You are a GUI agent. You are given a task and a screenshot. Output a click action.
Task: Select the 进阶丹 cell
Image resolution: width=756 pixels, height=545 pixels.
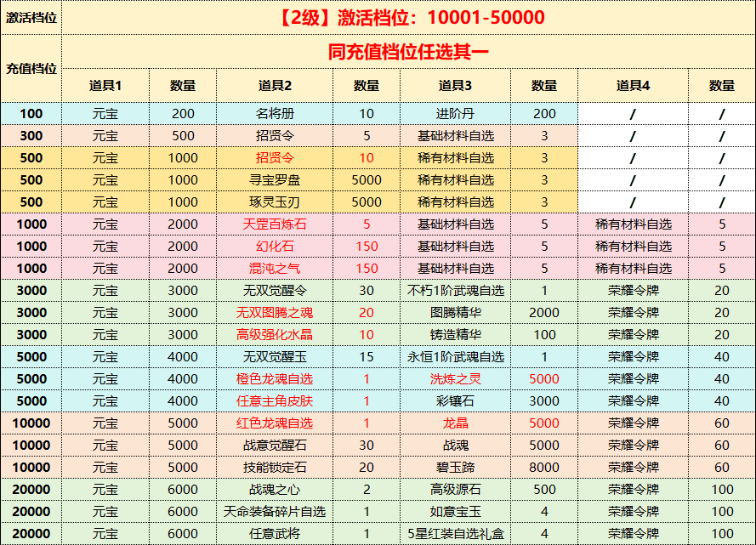[455, 114]
